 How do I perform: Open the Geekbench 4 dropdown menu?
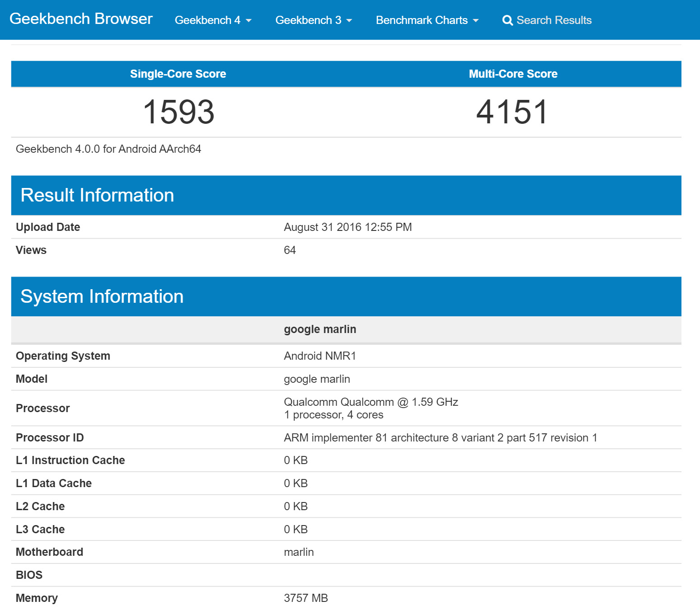[213, 20]
